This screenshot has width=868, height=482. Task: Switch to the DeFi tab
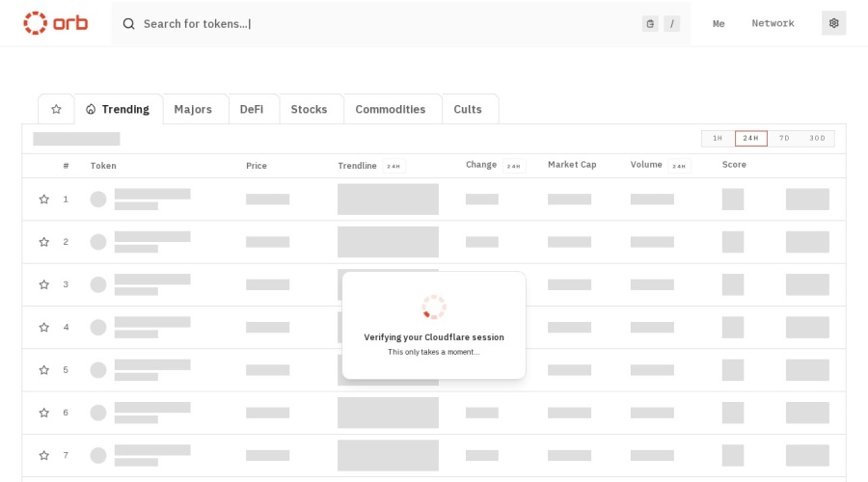(x=252, y=109)
